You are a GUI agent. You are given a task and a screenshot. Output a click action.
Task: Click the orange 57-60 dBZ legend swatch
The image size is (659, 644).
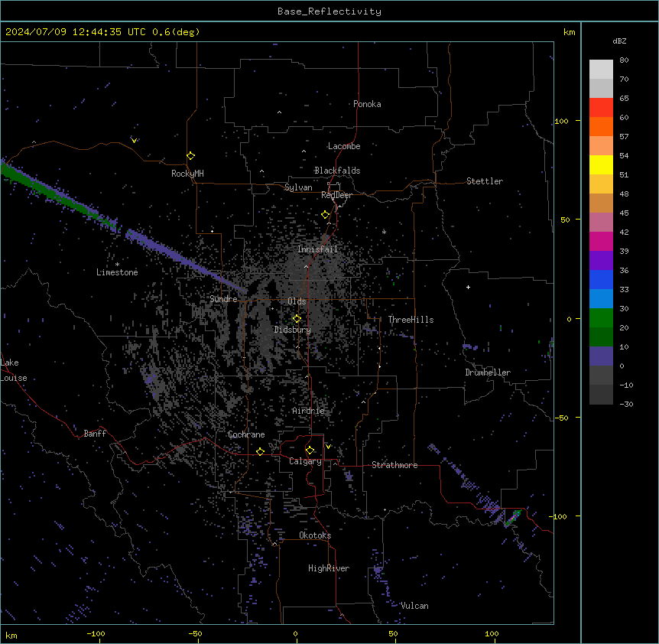coord(601,126)
